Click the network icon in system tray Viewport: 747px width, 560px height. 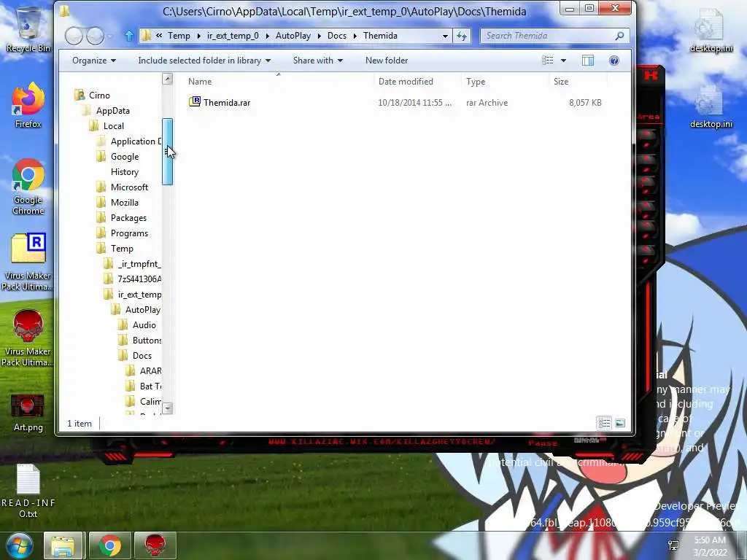(673, 545)
